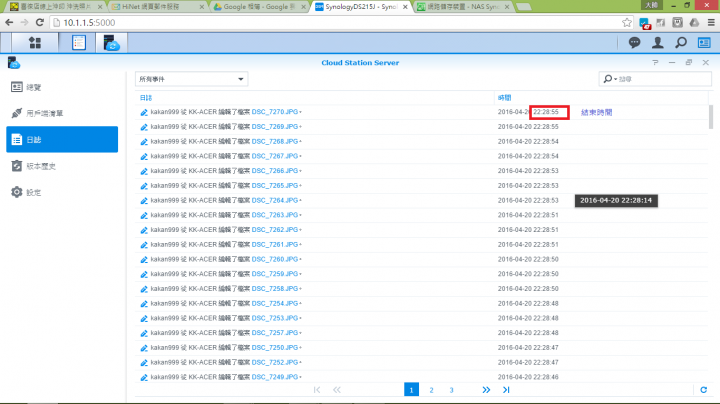Open the small arrow after DSC_7265.JPG

pos(300,185)
